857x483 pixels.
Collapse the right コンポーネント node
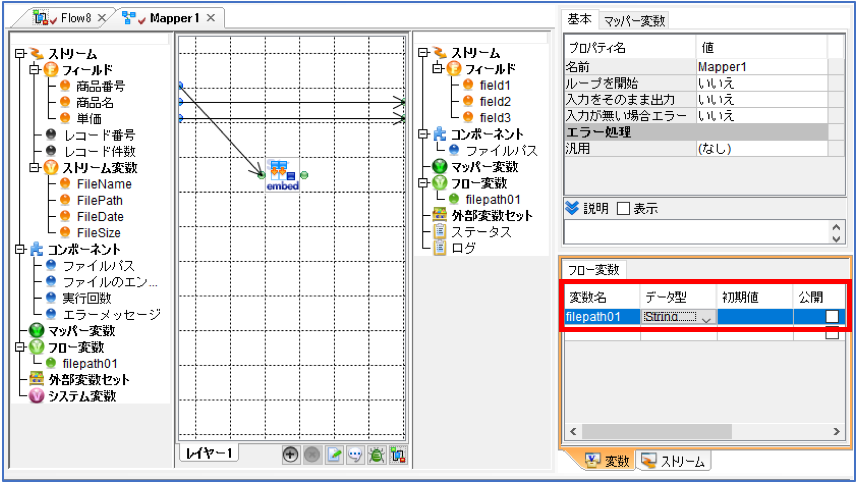424,134
